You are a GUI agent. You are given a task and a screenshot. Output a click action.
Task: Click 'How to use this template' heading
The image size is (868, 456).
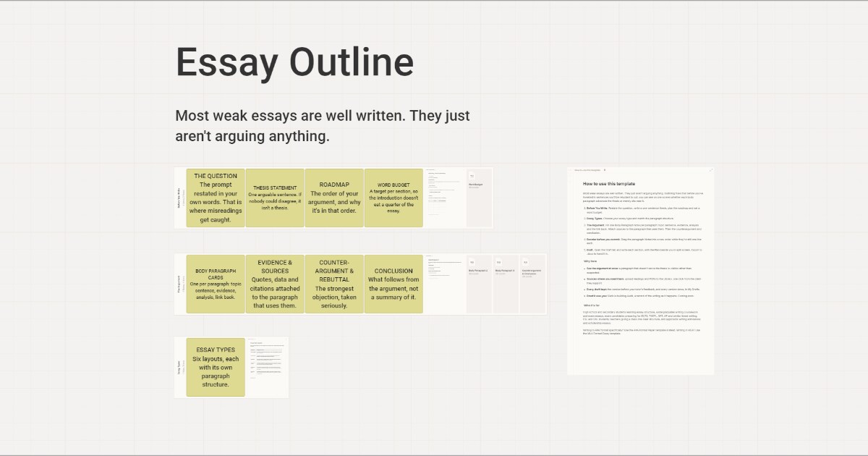(610, 184)
